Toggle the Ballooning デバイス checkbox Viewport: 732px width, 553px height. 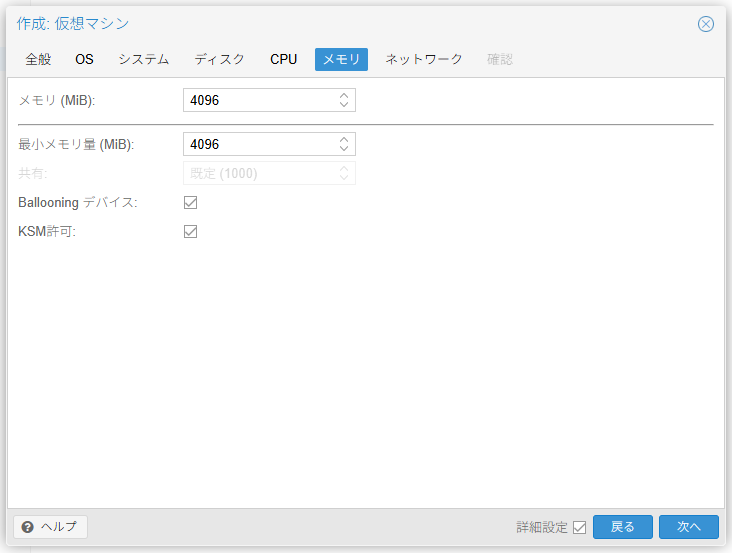(x=190, y=203)
